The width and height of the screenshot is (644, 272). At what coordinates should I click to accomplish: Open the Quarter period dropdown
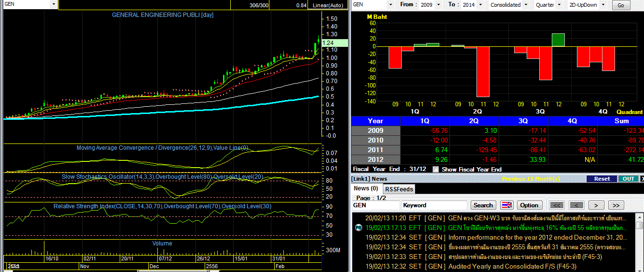560,5
